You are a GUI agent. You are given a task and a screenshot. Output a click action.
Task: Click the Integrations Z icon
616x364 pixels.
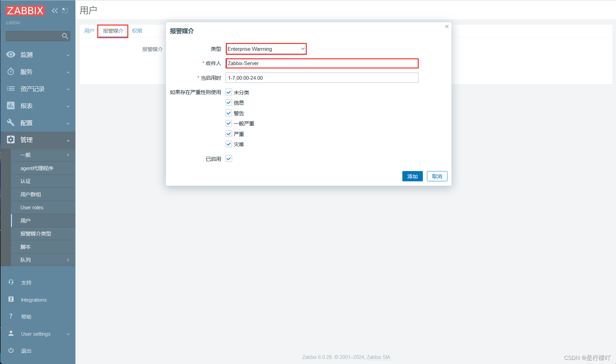click(11, 299)
